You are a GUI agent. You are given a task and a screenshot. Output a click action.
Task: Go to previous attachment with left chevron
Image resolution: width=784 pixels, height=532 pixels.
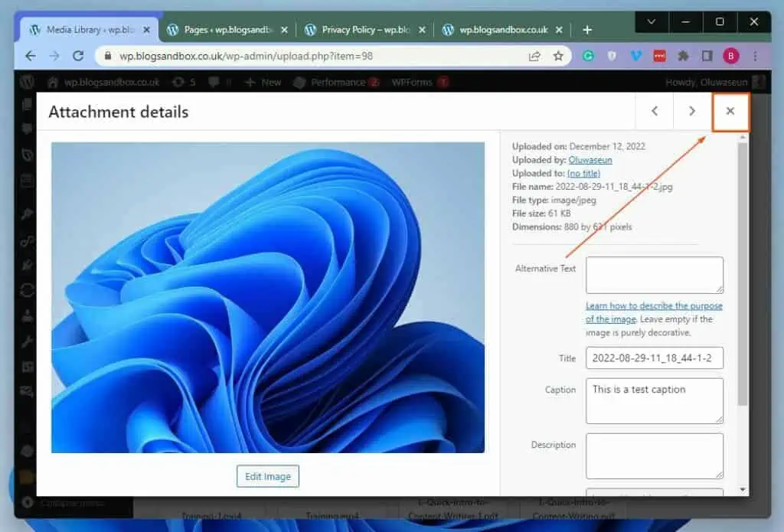tap(655, 112)
